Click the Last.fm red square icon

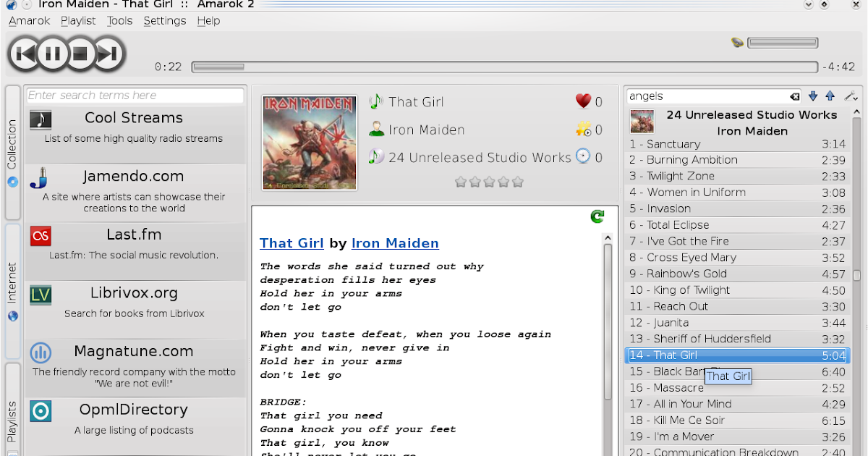41,235
